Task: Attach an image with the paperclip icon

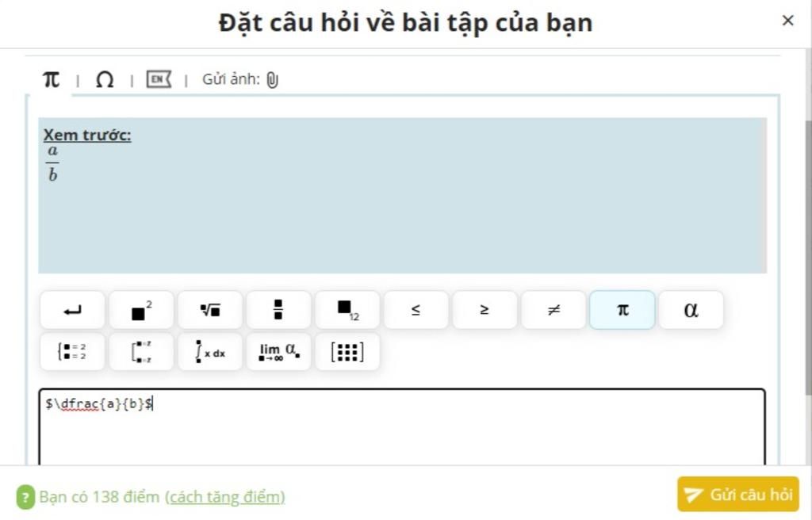Action: tap(273, 80)
